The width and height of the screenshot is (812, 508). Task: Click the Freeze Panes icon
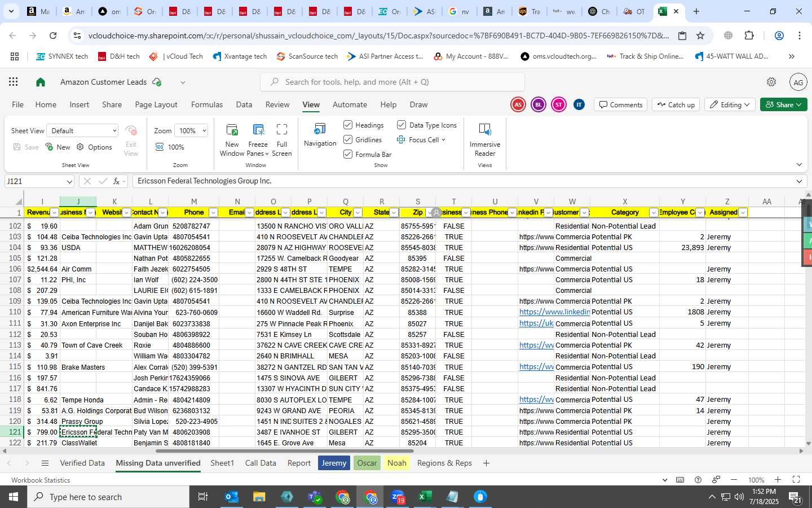point(258,130)
